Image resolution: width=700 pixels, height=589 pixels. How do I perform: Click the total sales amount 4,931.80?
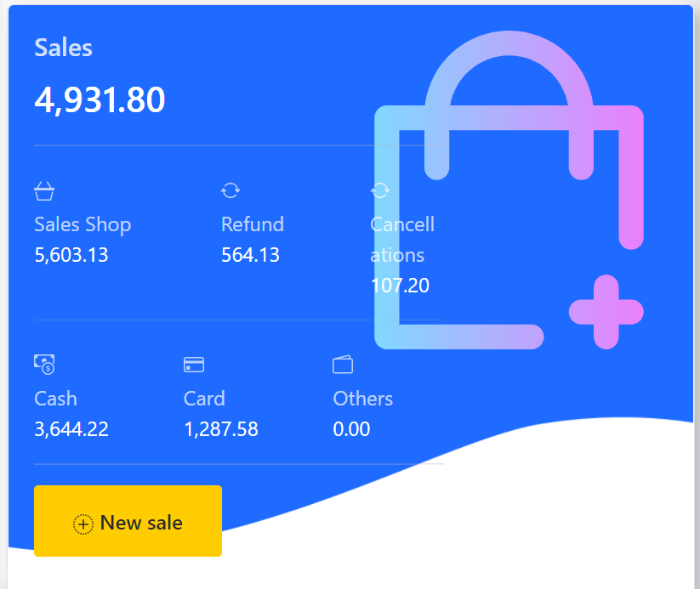pos(100,100)
